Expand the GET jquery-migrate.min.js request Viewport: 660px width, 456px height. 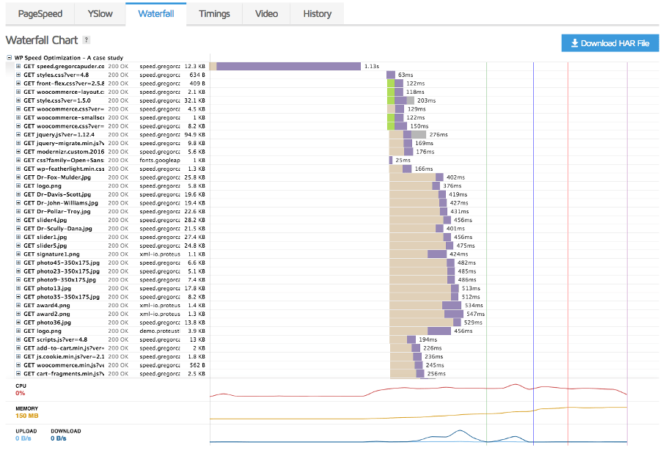click(18, 143)
